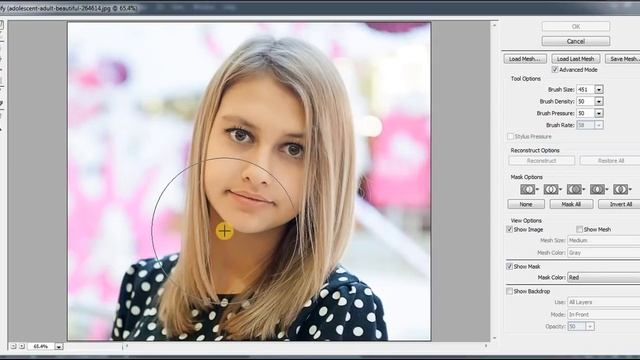Click the zoom percentage field showing 65.4%
The height and width of the screenshot is (360, 640).
[x=41, y=347]
